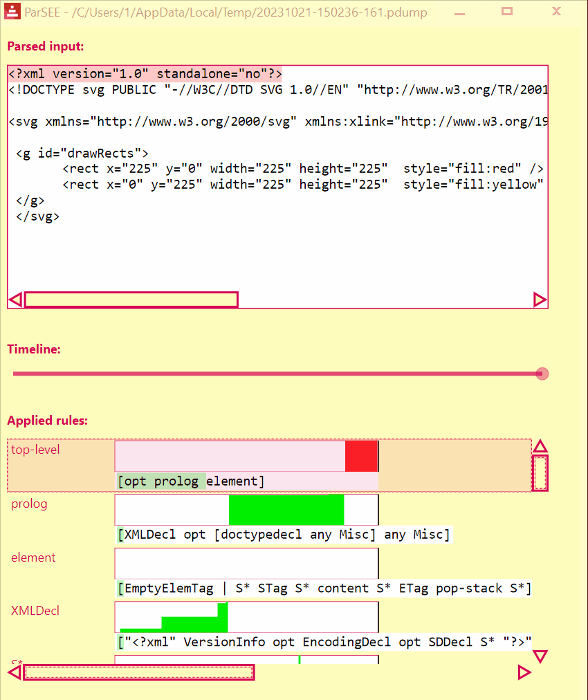This screenshot has width=588, height=700.
Task: Click the rect line with style fill:red
Action: [303, 169]
